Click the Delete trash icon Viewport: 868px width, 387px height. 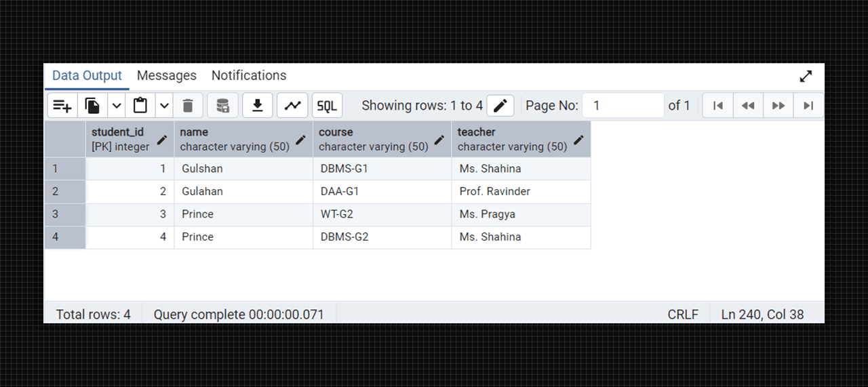188,106
